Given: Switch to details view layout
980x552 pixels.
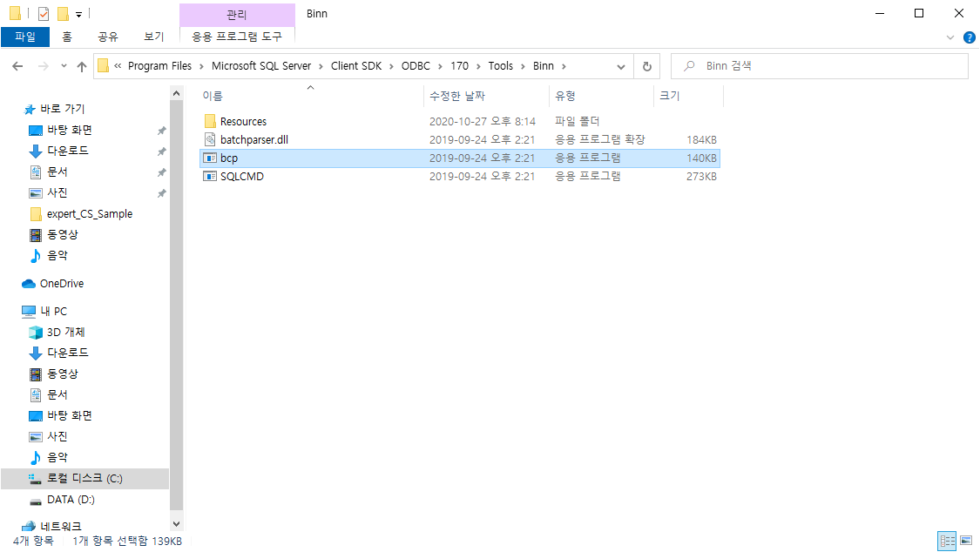Looking at the screenshot, I should pyautogui.click(x=948, y=541).
